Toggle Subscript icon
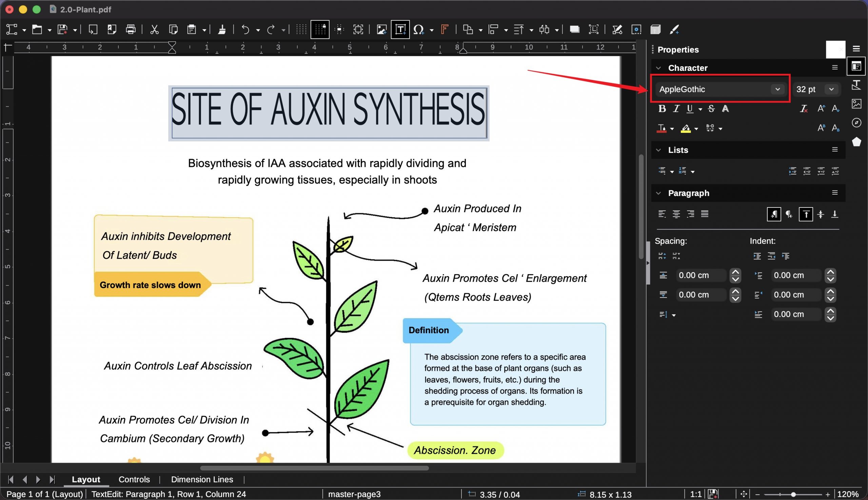 [836, 128]
